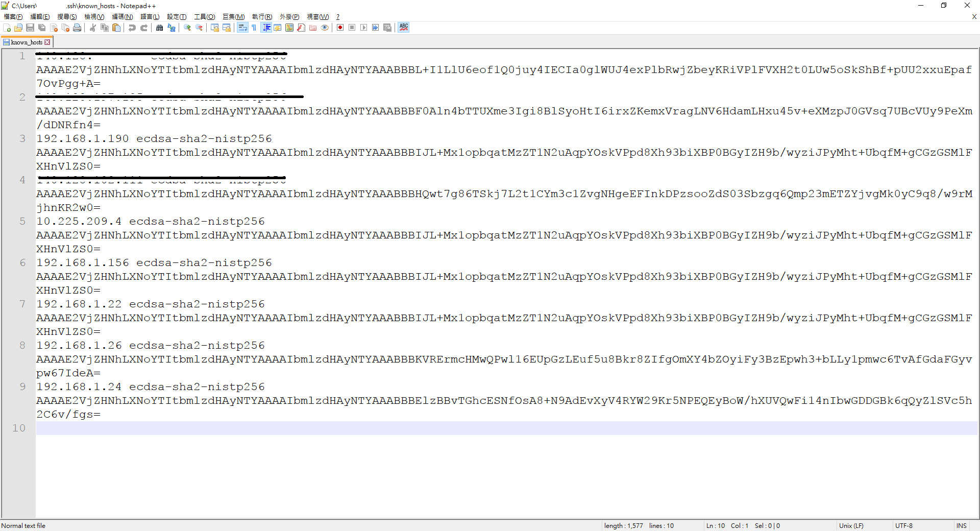Close the known_hosts tab

pyautogui.click(x=47, y=42)
